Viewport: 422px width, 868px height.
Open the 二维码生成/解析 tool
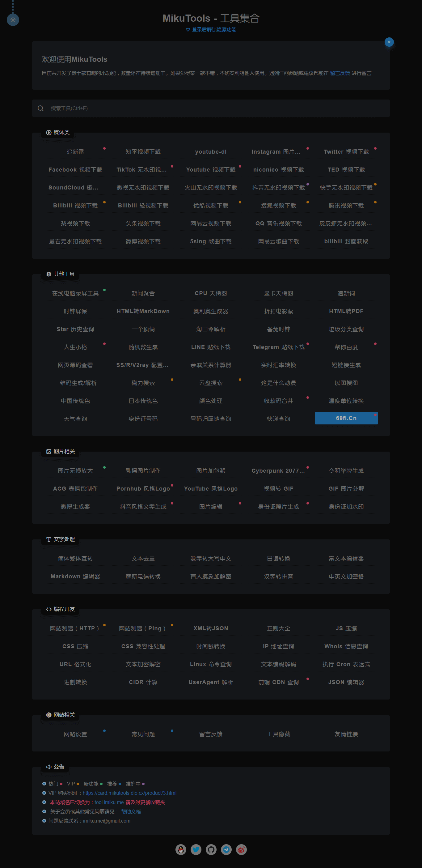(x=75, y=383)
